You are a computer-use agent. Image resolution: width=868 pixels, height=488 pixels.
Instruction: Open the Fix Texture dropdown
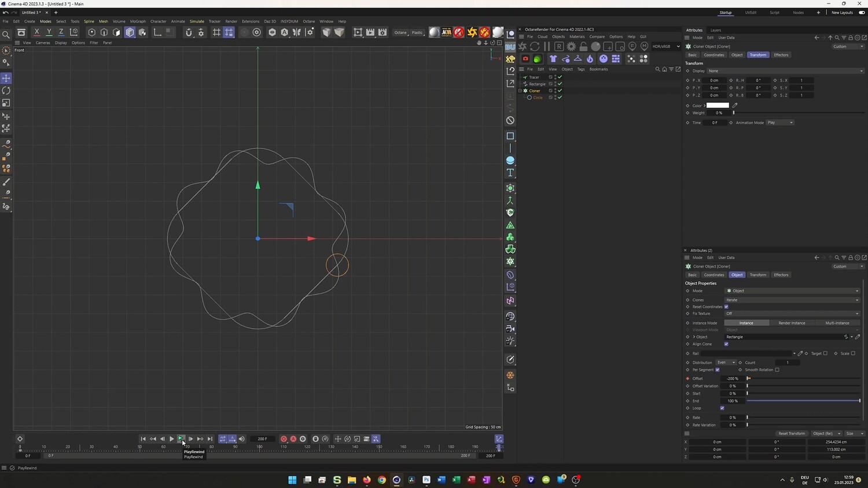coord(792,313)
